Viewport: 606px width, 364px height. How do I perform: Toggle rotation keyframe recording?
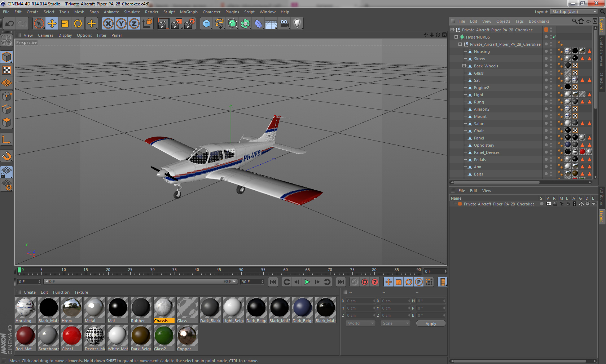409,282
